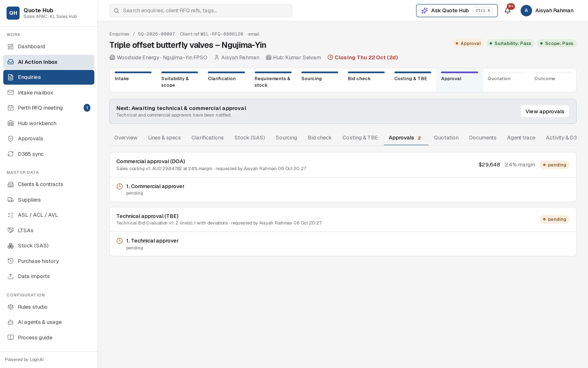Open AI Action Inbox tray icon
This screenshot has height=368, width=588.
click(11, 62)
